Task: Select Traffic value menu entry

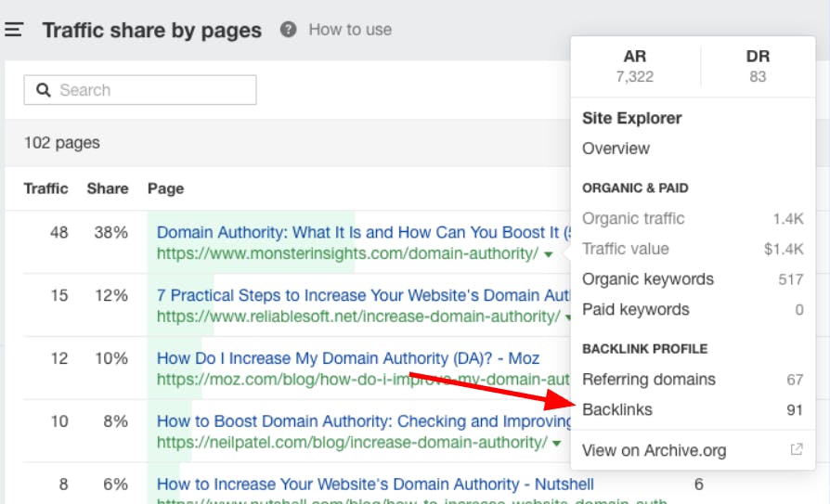Action: click(693, 249)
